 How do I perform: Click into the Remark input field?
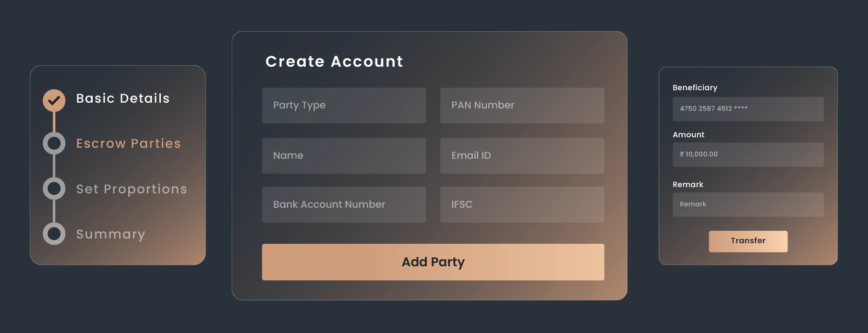point(747,204)
